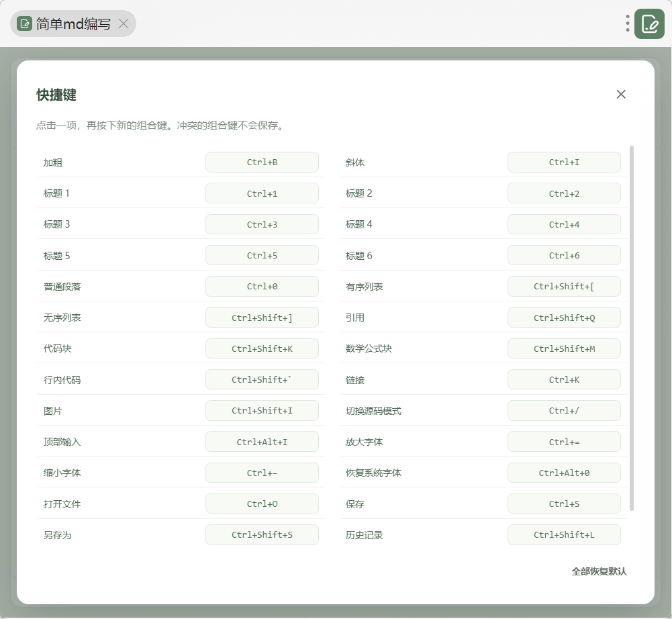Click the 图片 row label

[53, 411]
